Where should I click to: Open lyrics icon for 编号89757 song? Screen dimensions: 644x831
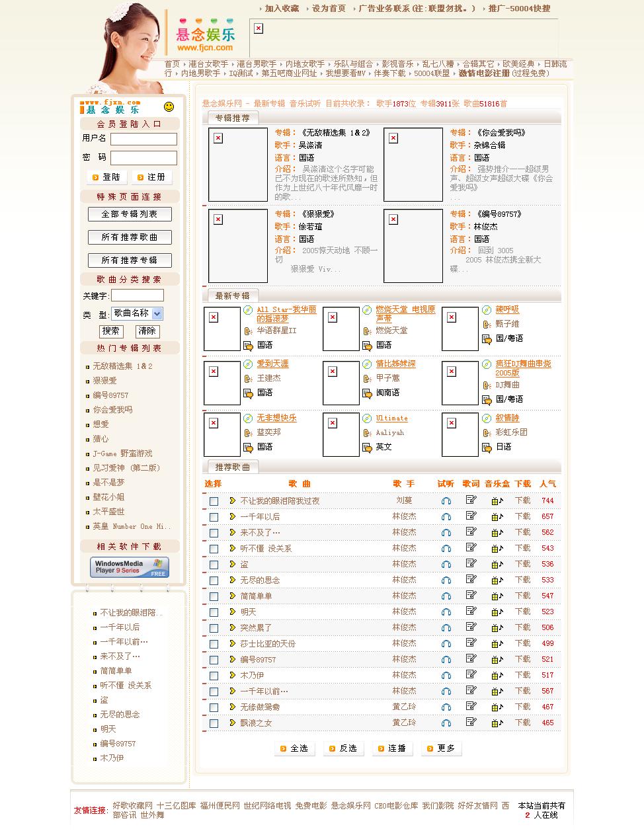click(x=471, y=658)
